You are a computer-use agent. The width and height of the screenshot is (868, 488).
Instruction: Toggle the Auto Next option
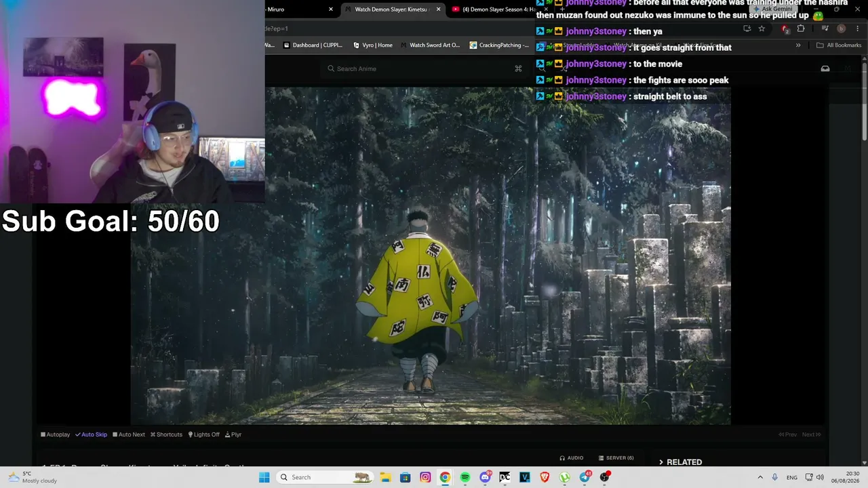coord(129,434)
